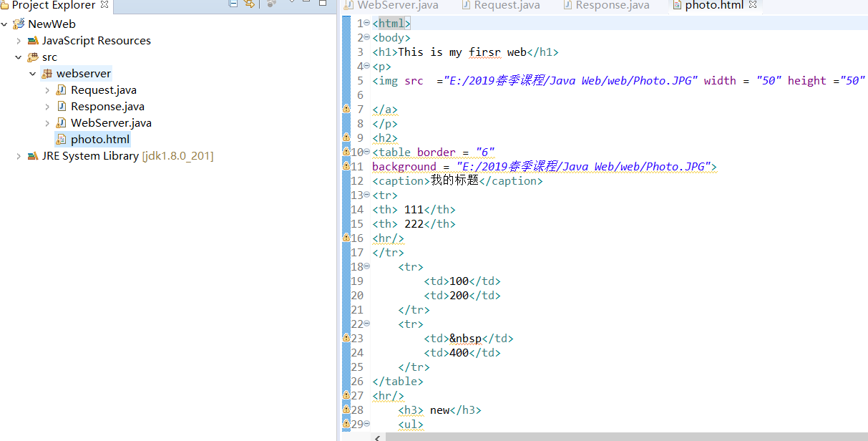This screenshot has height=441, width=868.
Task: Click the JRE System Library icon
Action: pos(33,156)
